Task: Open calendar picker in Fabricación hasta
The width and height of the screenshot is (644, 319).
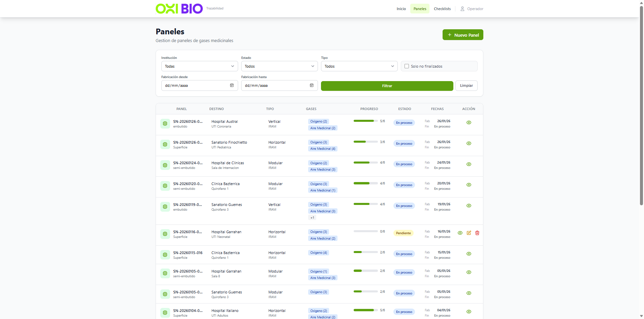Action: pos(312,85)
